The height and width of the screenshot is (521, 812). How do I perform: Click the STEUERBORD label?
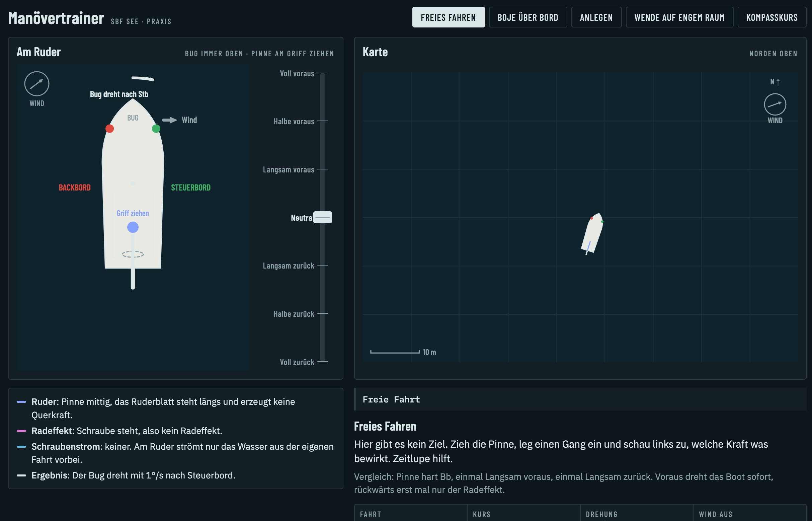coord(191,188)
